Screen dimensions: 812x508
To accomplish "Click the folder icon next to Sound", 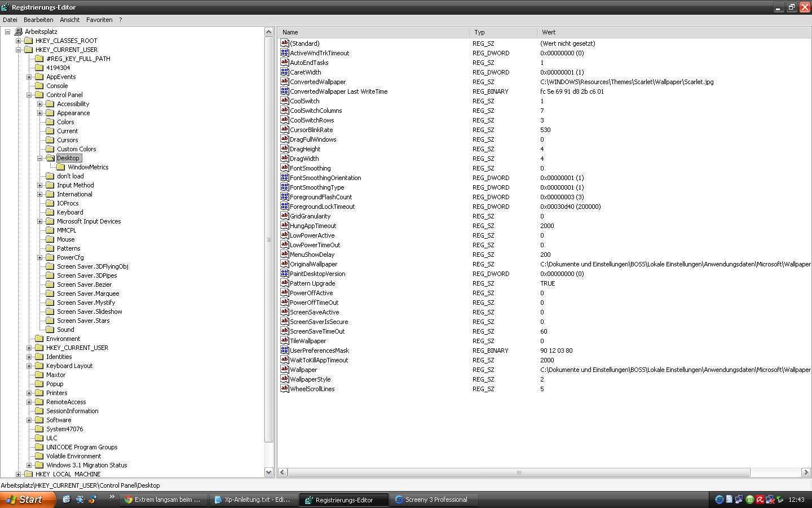I will pos(50,330).
